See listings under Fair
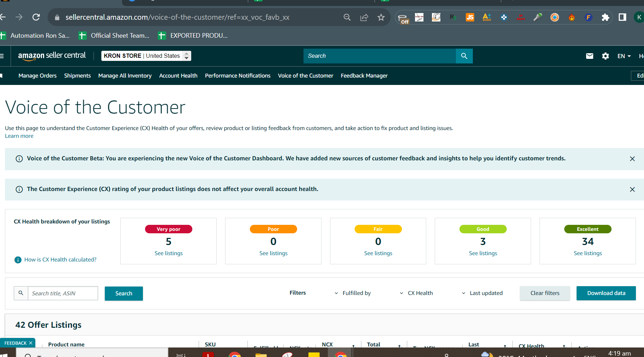The height and width of the screenshot is (357, 644). click(378, 253)
